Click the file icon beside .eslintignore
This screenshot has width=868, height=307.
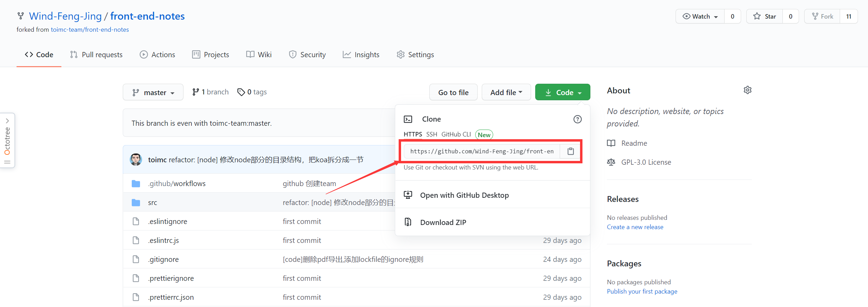click(136, 222)
